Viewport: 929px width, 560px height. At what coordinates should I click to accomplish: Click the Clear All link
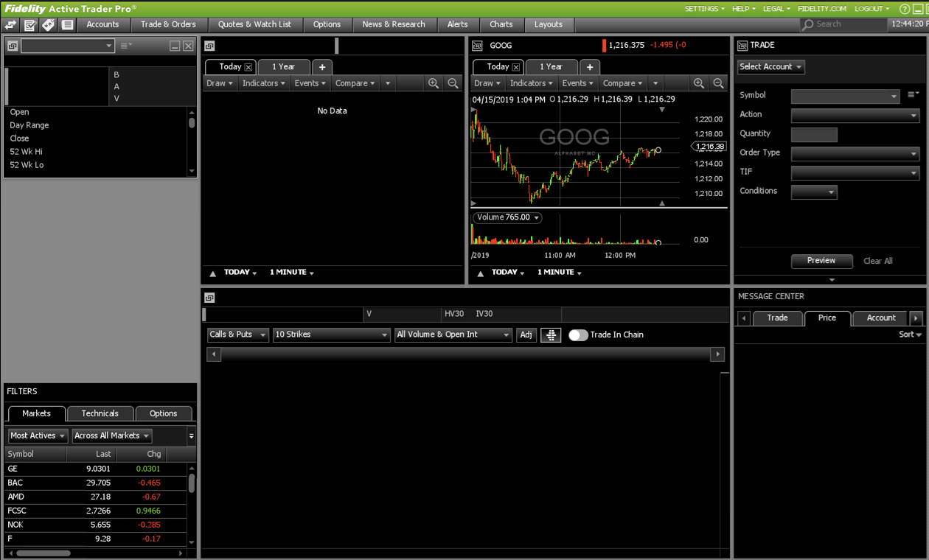pos(878,261)
